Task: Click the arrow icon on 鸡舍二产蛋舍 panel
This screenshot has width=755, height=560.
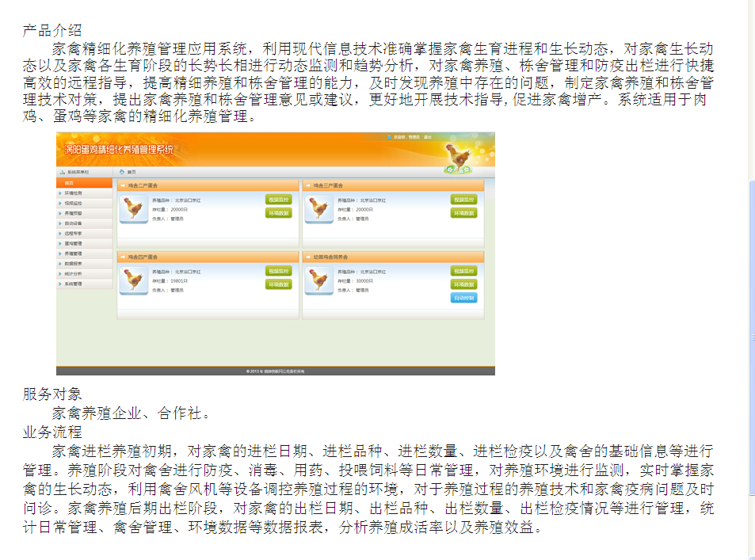Action: (x=124, y=185)
